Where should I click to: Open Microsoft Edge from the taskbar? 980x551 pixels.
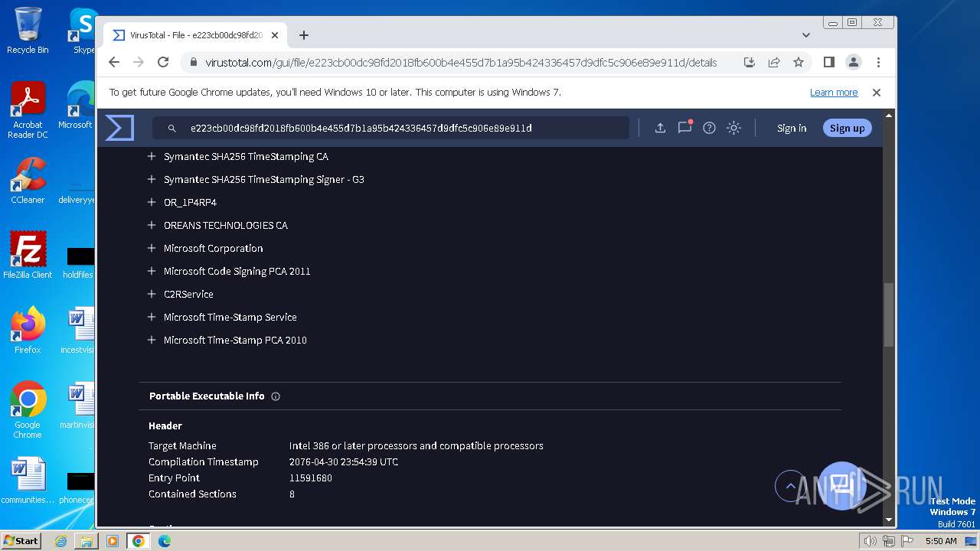click(165, 541)
